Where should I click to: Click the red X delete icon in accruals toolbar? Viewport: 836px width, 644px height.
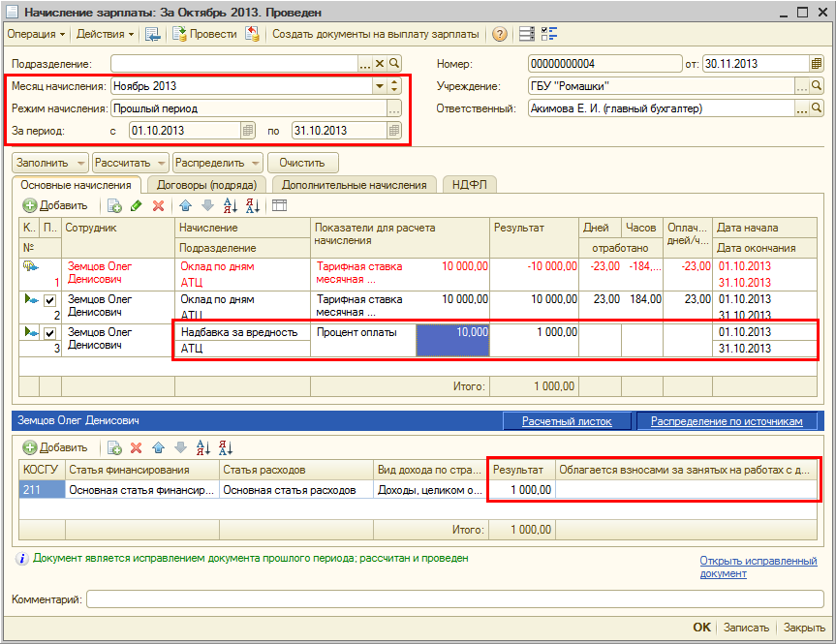[x=157, y=205]
